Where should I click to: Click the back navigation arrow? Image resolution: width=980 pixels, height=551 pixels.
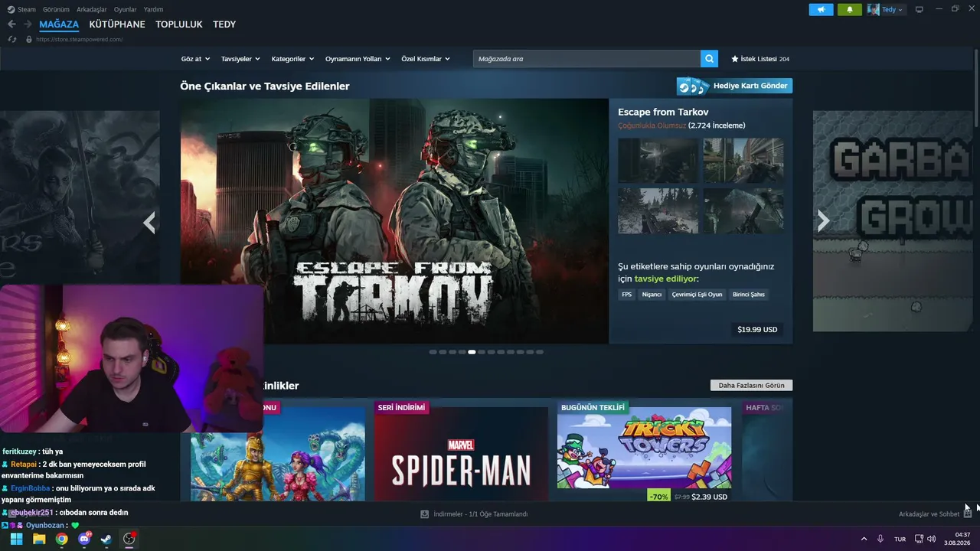tap(11, 24)
